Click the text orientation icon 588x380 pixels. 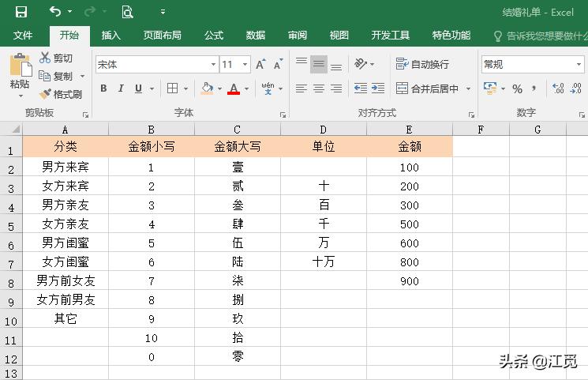pos(361,64)
